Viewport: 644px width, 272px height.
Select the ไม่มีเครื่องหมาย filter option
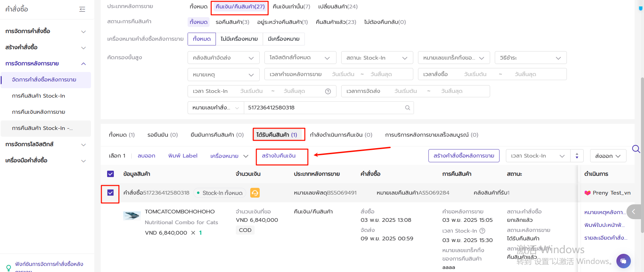tap(239, 39)
